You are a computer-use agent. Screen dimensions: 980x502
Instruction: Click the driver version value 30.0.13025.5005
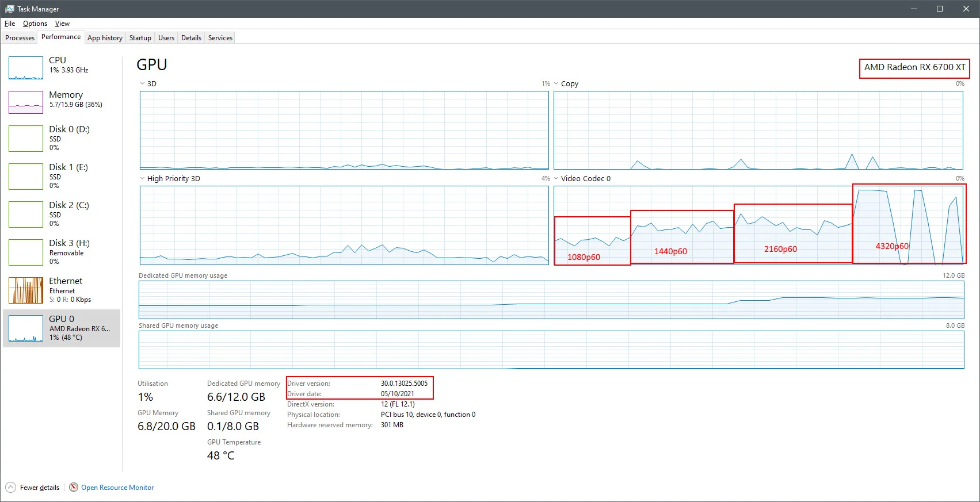(x=404, y=384)
